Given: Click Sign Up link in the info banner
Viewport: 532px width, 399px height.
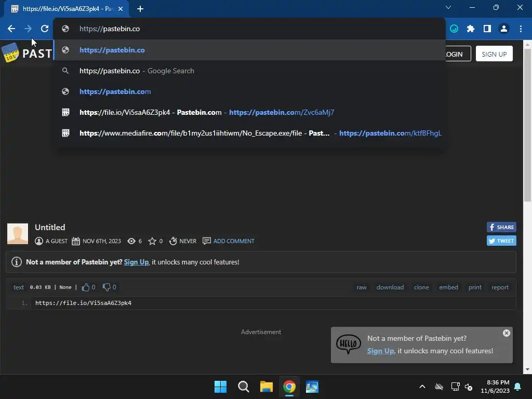Looking at the screenshot, I should [x=136, y=262].
